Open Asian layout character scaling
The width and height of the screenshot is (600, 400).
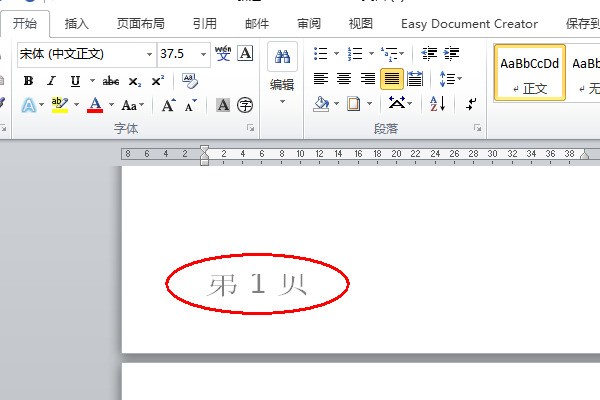399,103
